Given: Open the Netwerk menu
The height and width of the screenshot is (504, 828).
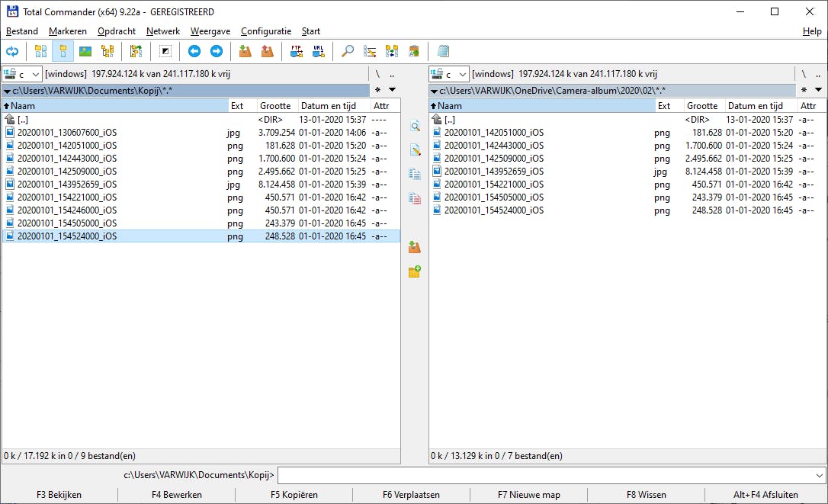Looking at the screenshot, I should [x=163, y=31].
